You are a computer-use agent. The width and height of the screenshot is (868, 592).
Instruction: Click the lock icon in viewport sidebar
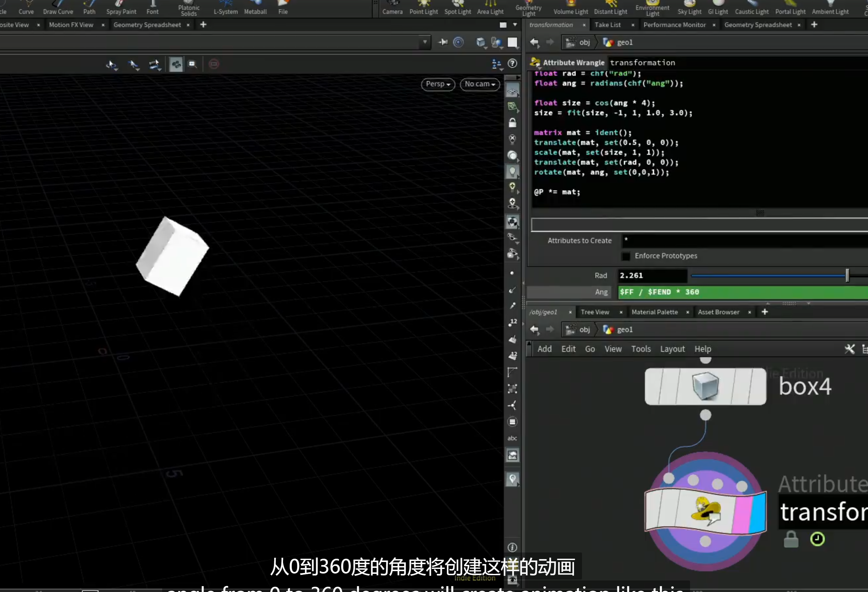512,123
